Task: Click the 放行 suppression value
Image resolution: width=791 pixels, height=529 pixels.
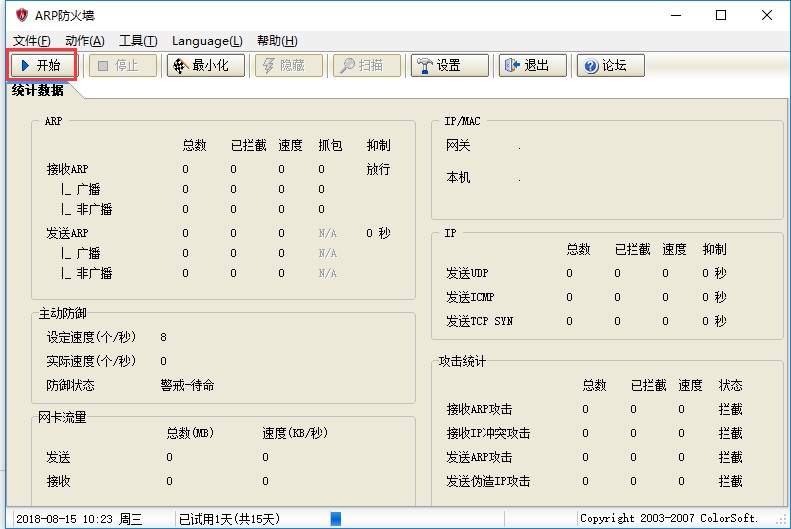Action: (378, 169)
